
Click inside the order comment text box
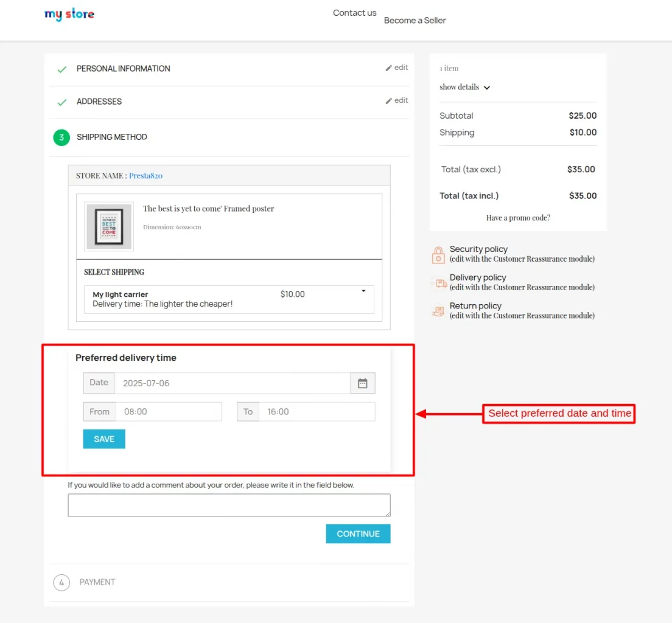[x=229, y=505]
